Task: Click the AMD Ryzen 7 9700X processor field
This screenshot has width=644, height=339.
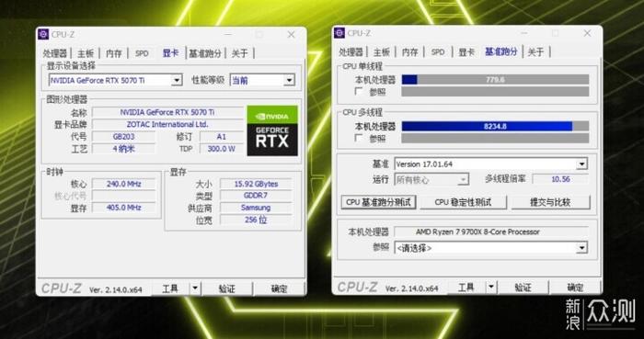Action: [x=490, y=232]
